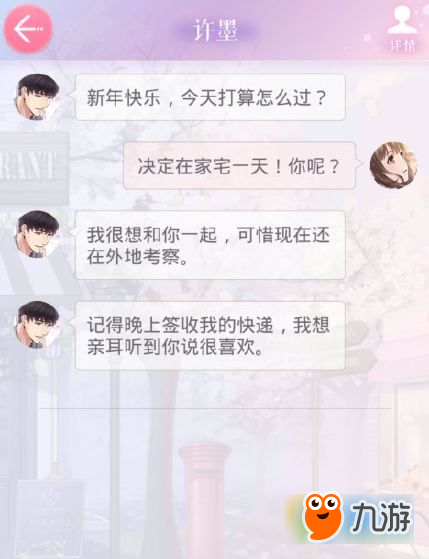Tap the empty space right of 新年快乐 bubble
The width and height of the screenshot is (429, 559).
387,97
